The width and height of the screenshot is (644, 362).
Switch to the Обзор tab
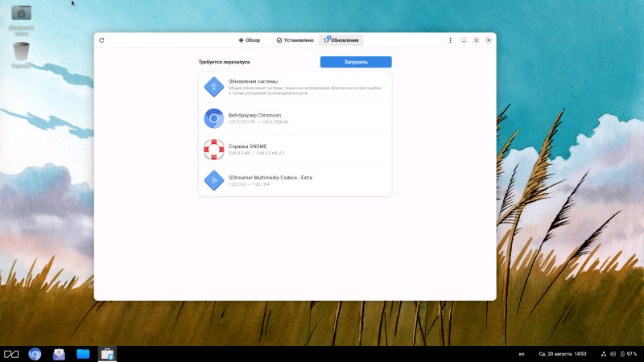(249, 40)
